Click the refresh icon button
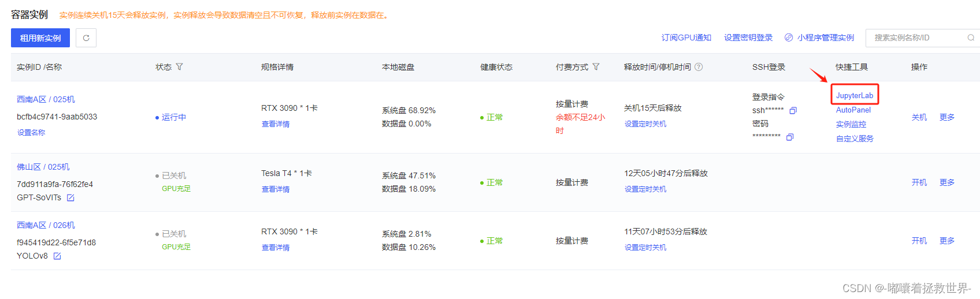The width and height of the screenshot is (980, 299). [86, 38]
